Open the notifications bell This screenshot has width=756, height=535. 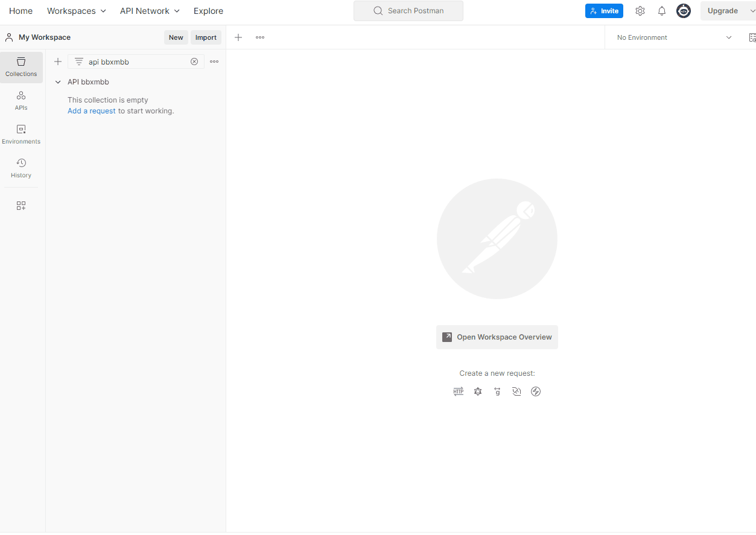pos(662,11)
